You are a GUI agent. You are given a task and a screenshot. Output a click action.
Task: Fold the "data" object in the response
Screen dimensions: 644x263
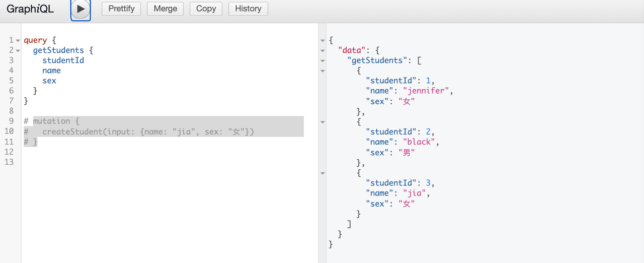pos(323,50)
